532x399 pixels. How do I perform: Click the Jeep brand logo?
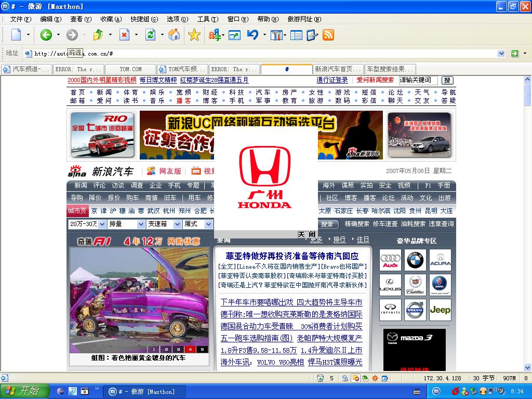pyautogui.click(x=440, y=310)
